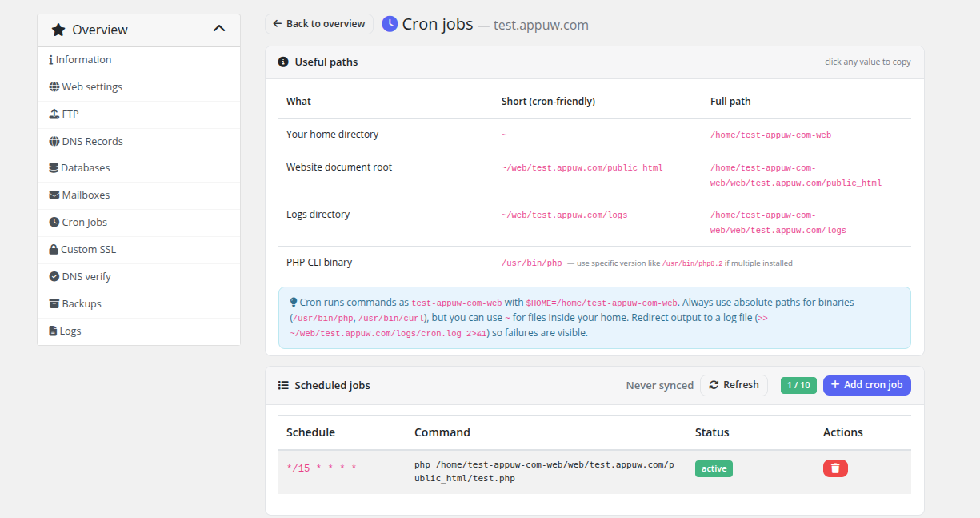The width and height of the screenshot is (980, 518).
Task: Click the Command column header
Action: pyautogui.click(x=442, y=432)
